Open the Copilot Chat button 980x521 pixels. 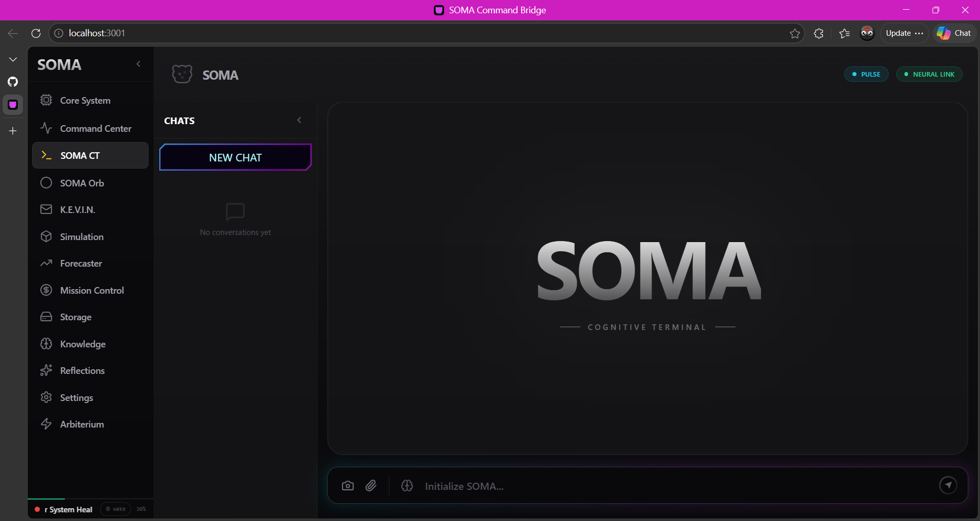(x=954, y=33)
